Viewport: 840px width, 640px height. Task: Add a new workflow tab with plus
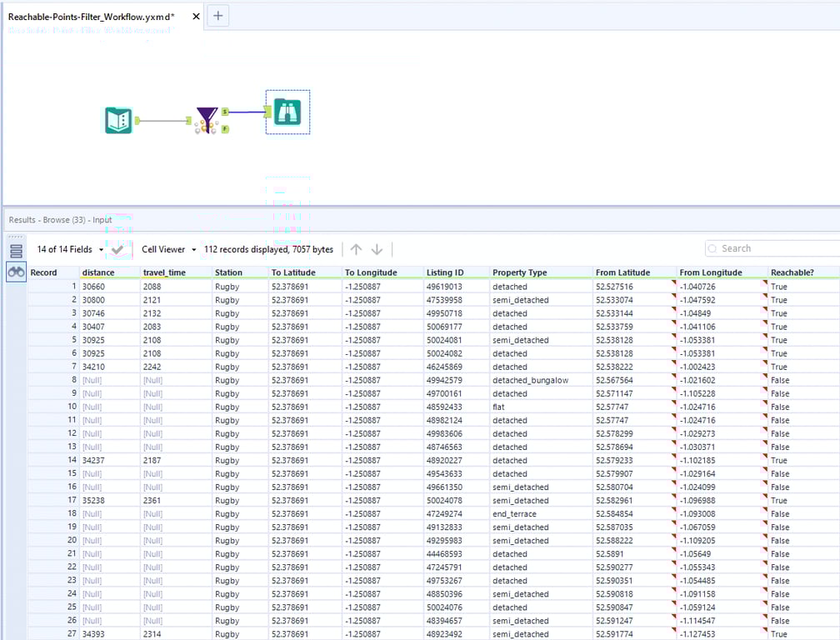pyautogui.click(x=217, y=16)
